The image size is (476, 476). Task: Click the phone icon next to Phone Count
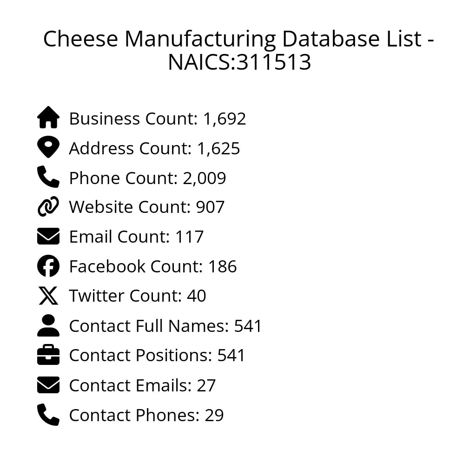click(x=48, y=177)
